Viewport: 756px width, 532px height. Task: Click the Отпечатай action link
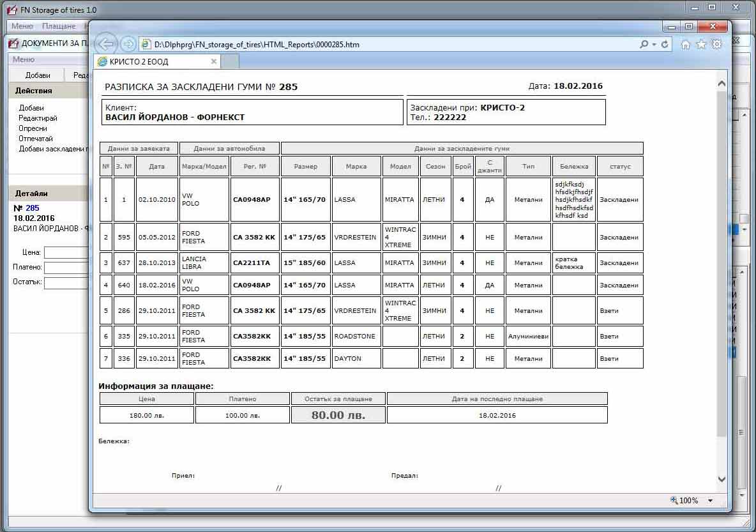36,139
